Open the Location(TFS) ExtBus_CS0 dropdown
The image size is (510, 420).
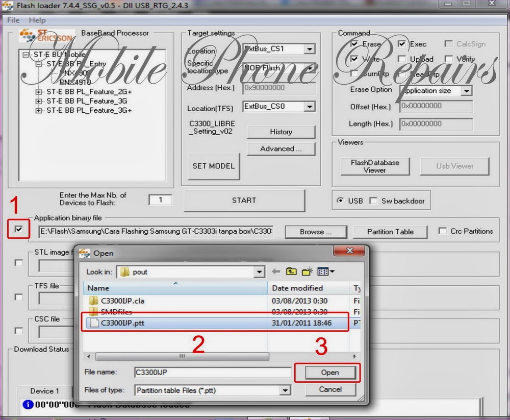pyautogui.click(x=310, y=107)
